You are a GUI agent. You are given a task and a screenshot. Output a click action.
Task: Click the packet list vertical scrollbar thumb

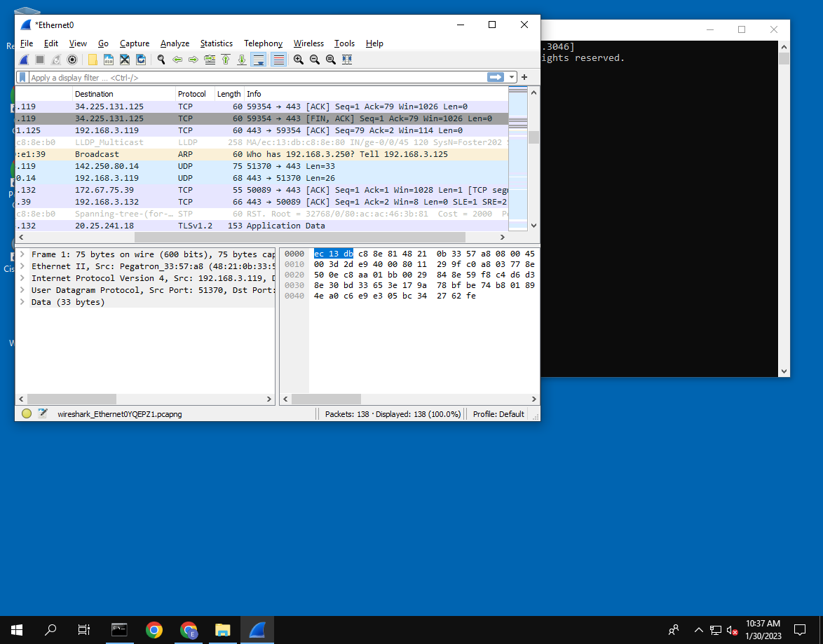(x=533, y=137)
